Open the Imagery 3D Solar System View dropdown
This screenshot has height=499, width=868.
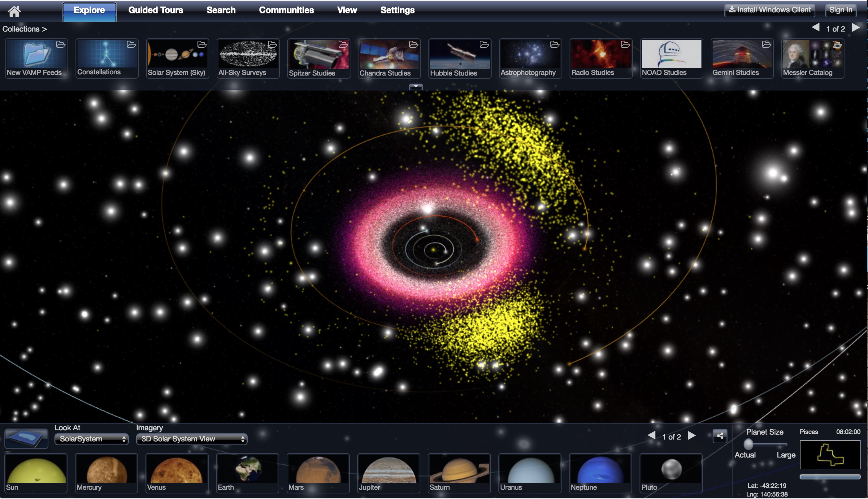point(192,439)
